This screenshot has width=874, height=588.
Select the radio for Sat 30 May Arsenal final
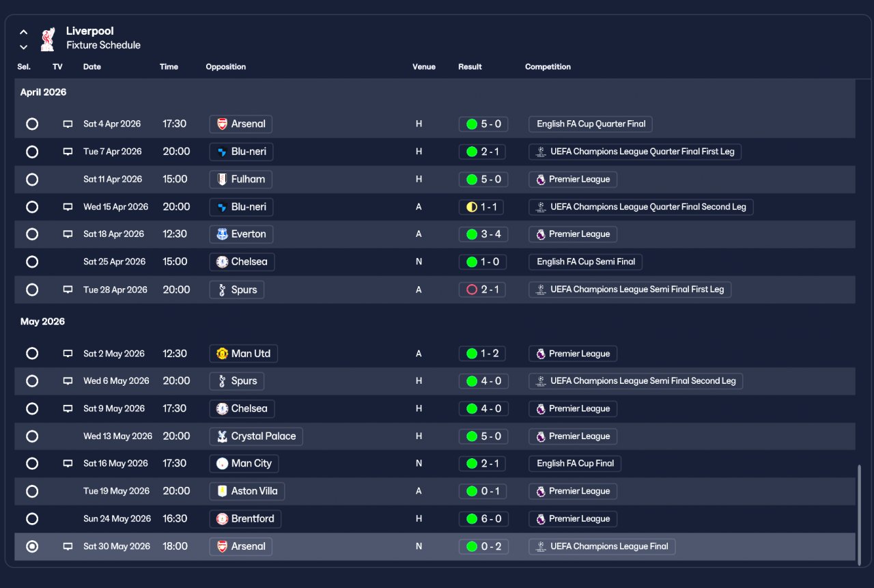pyautogui.click(x=32, y=546)
